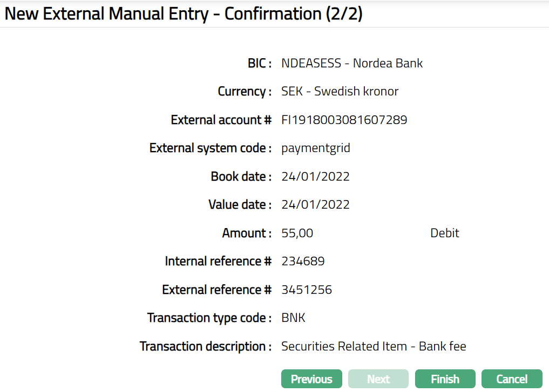The height and width of the screenshot is (392, 549).
Task: Click the external account number FI1918003081607289
Action: pos(344,120)
